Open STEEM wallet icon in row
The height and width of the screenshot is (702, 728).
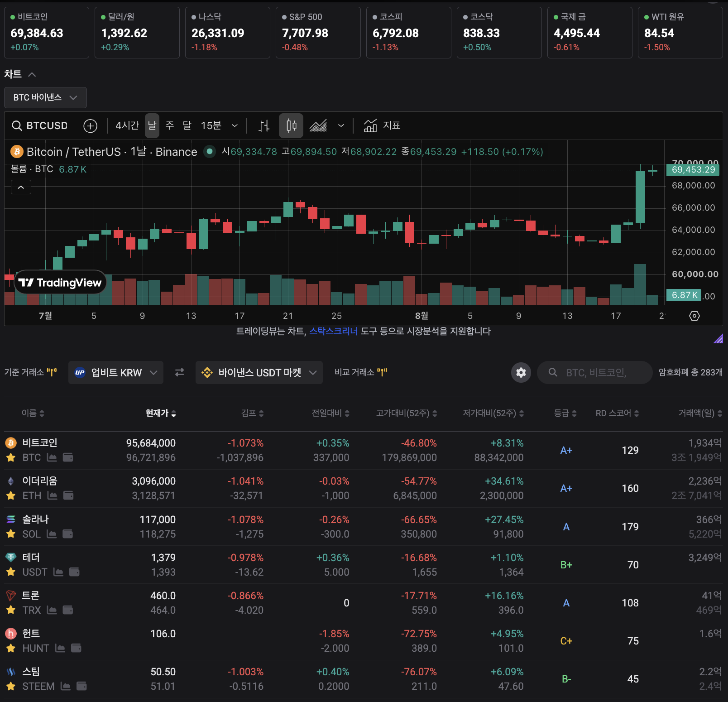[81, 686]
